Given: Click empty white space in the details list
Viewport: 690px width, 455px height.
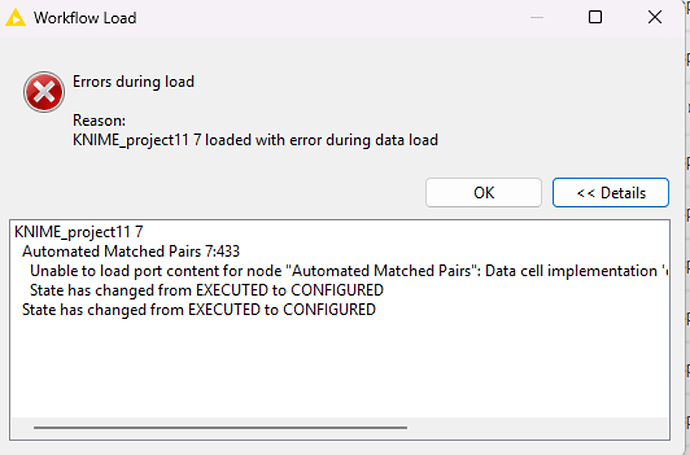Looking at the screenshot, I should [340, 370].
